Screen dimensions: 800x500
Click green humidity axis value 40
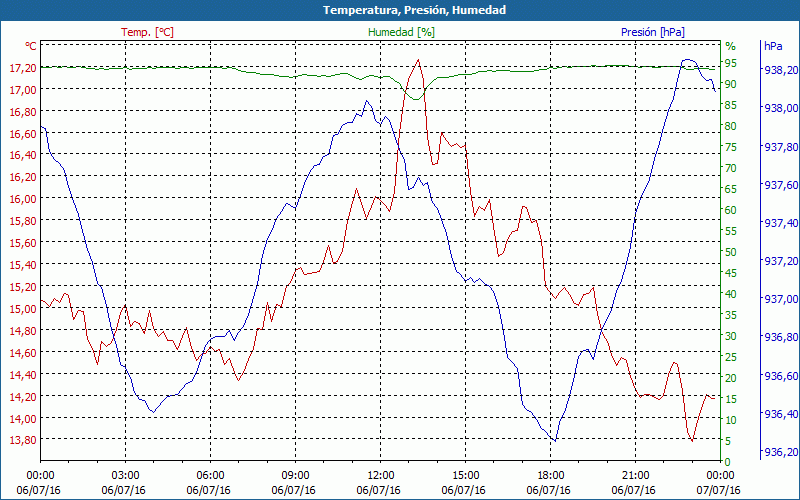click(x=731, y=294)
